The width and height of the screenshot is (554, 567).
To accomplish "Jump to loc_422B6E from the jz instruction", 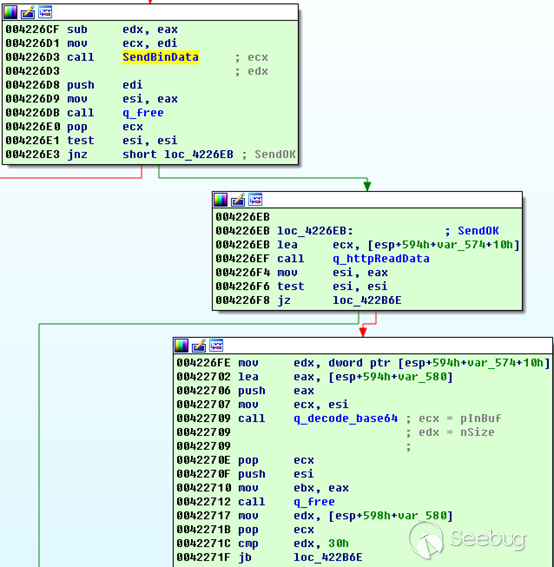I will click(367, 300).
